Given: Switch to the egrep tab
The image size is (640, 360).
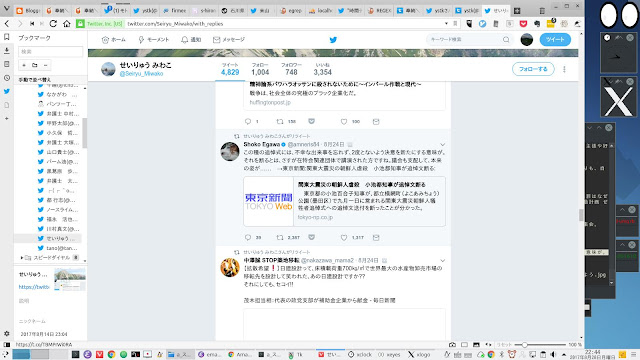Looking at the screenshot, I should (291, 11).
